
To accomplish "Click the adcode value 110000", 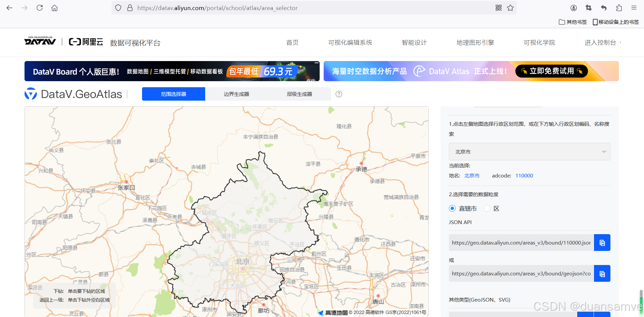I will click(524, 176).
